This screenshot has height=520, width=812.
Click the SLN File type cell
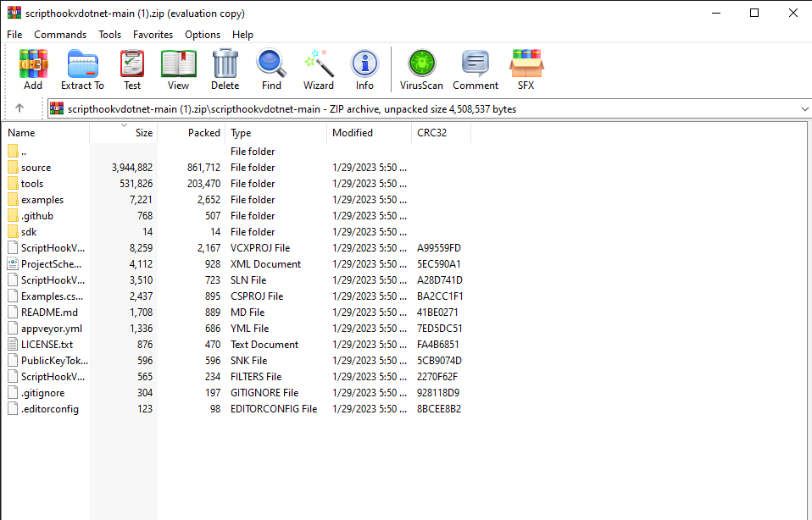pyautogui.click(x=248, y=280)
